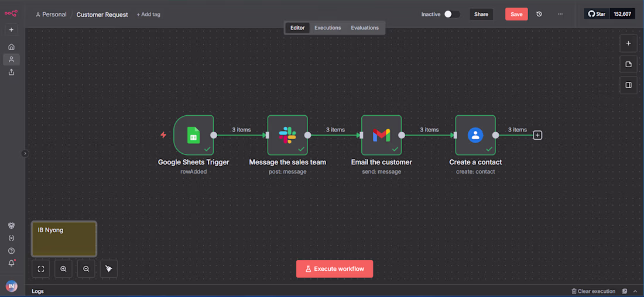
Task: Toggle the Inactive workflow switch
Action: pos(452,14)
